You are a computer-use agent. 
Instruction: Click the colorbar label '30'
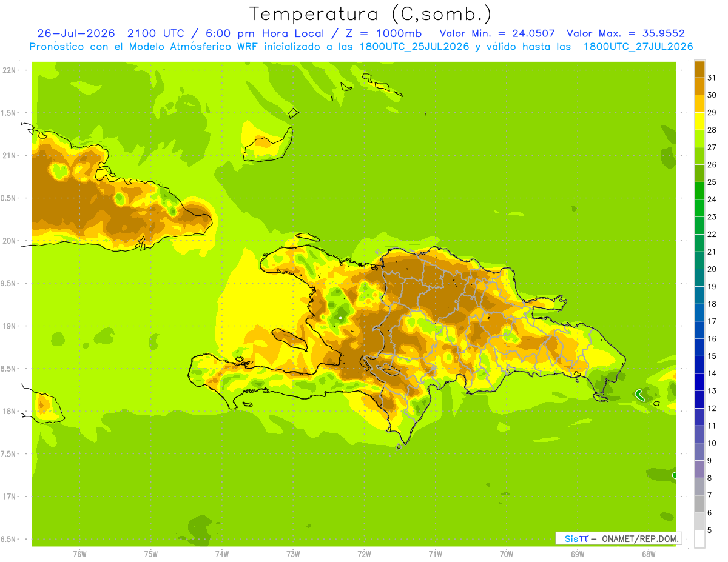pyautogui.click(x=712, y=95)
